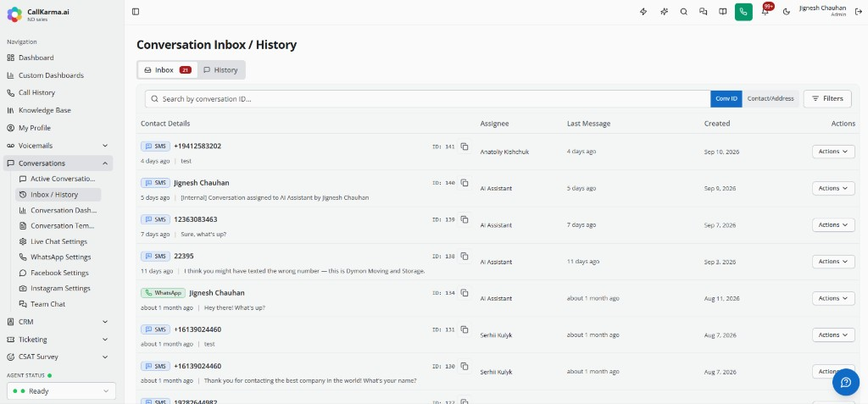Open Actions dropdown for +19412583202
Screen dimensions: 868x404
pyautogui.click(x=833, y=151)
